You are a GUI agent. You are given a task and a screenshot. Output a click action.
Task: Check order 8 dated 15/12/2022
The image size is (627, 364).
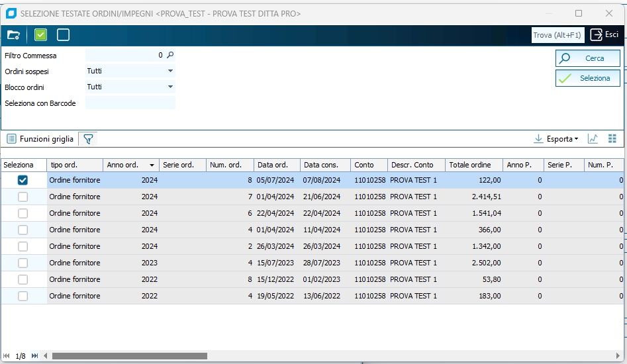tap(23, 279)
